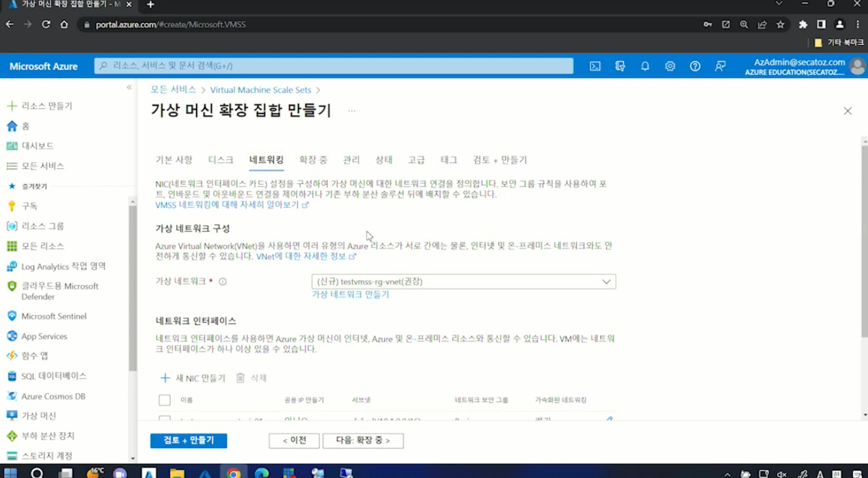Click the 리소스 만들기 plus icon
The height and width of the screenshot is (478, 868).
point(12,106)
